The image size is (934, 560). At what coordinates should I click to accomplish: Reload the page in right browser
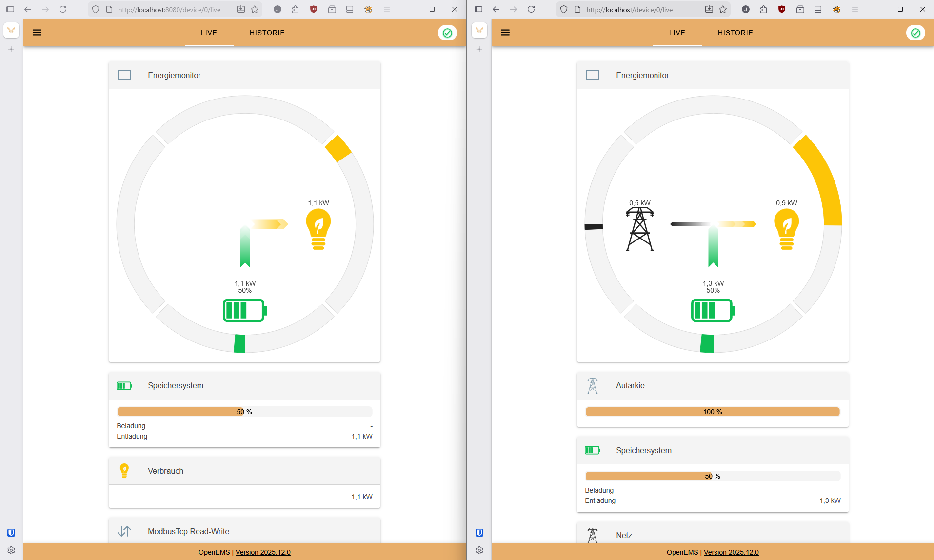(x=531, y=9)
